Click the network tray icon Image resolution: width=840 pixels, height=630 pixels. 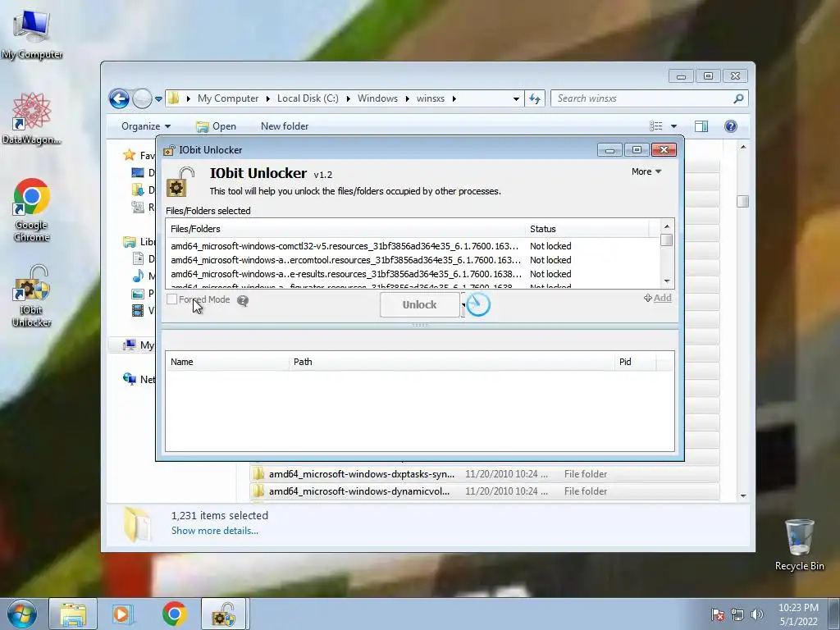(x=737, y=614)
